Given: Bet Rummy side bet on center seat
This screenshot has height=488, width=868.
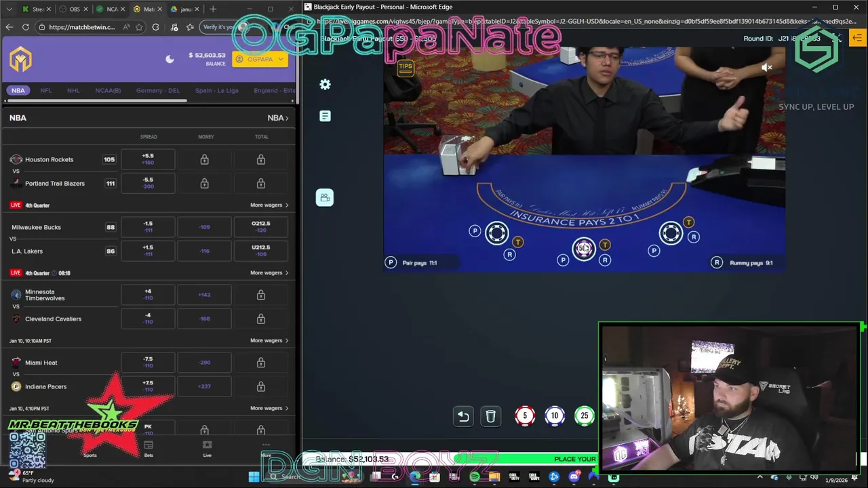Looking at the screenshot, I should tap(605, 260).
